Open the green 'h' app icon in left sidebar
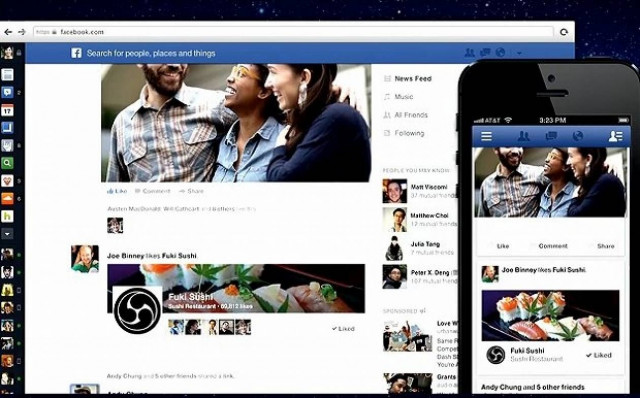This screenshot has height=398, width=640. point(7,216)
